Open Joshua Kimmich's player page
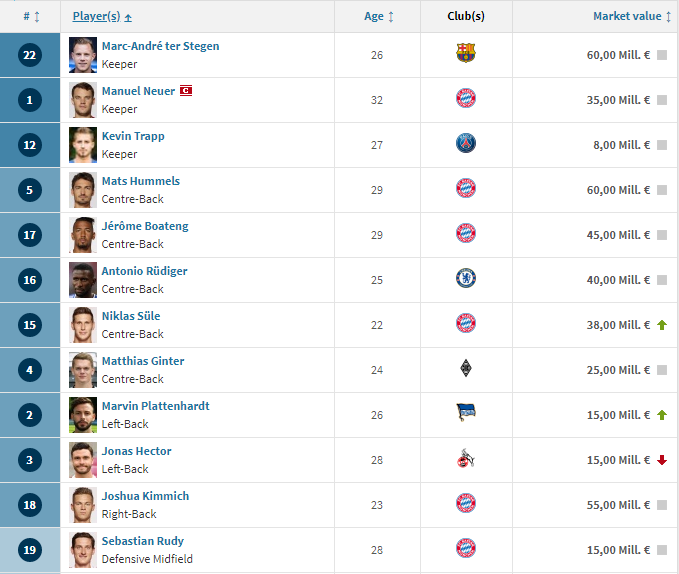679x574 pixels. (x=145, y=496)
